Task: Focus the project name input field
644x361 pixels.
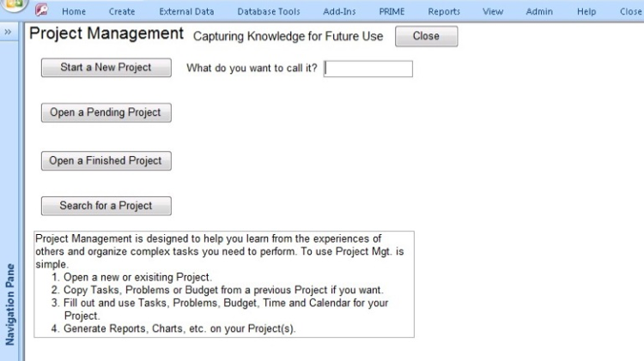Action: coord(368,69)
